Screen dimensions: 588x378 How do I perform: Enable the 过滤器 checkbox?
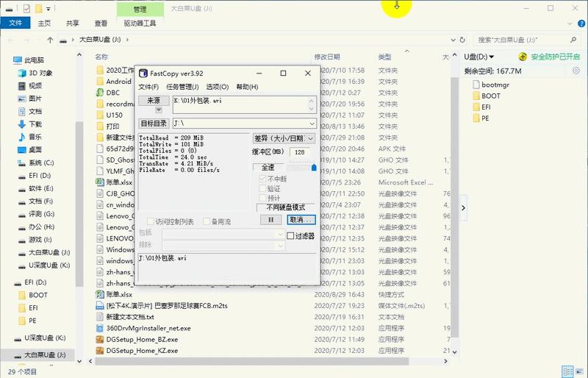coord(290,236)
